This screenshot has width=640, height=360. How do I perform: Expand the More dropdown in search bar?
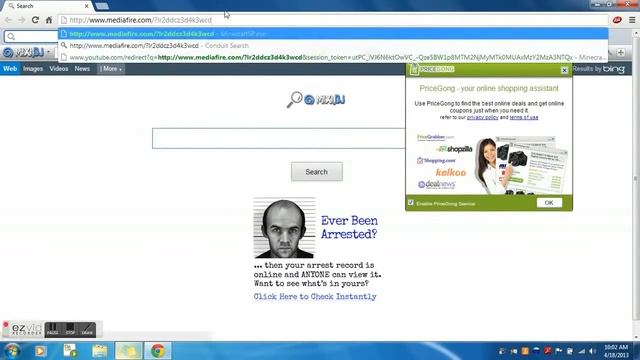pos(111,69)
